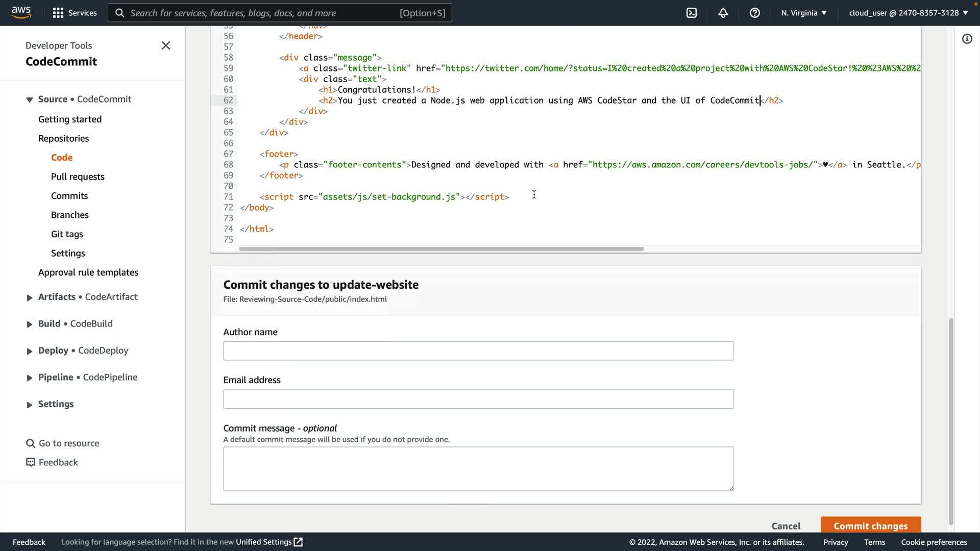Open the help question-mark icon

point(755,13)
